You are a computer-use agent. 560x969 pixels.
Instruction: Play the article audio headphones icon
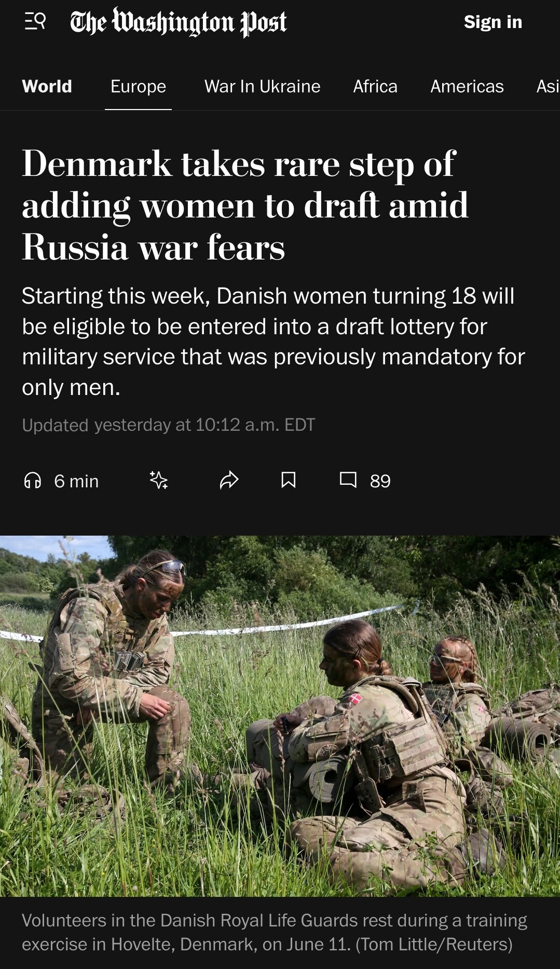[33, 481]
